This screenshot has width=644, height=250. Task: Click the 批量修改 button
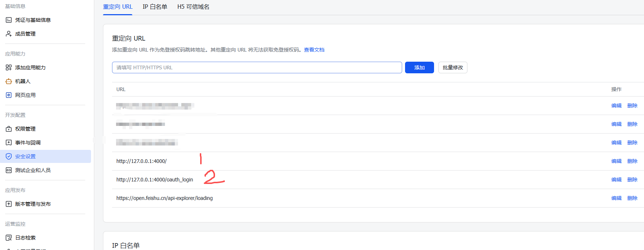click(453, 67)
